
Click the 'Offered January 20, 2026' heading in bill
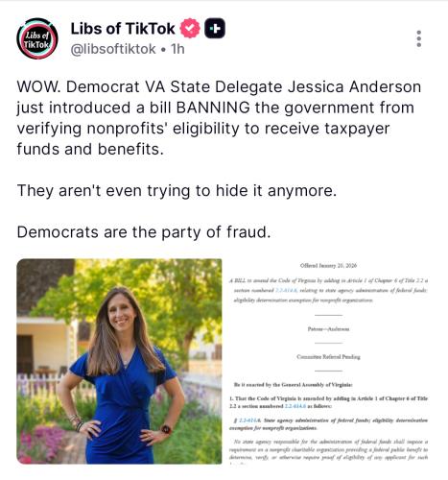[x=328, y=266]
